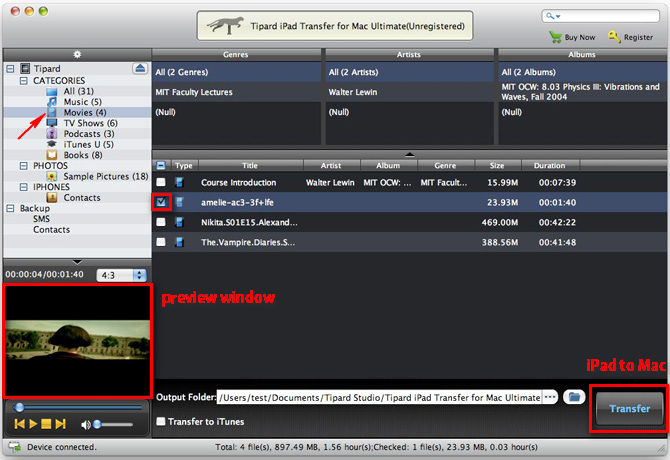Click the Books icon in the sidebar
Screen dimensions: 670x460
tap(52, 155)
